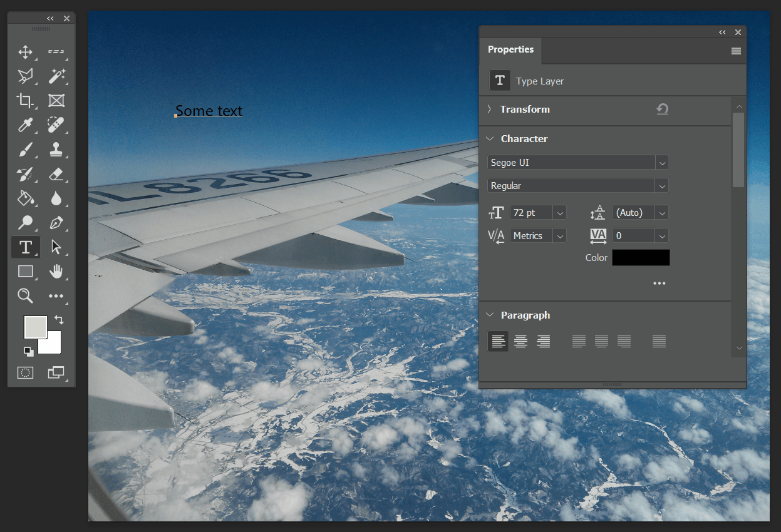Select the Clone Stamp tool

56,150
